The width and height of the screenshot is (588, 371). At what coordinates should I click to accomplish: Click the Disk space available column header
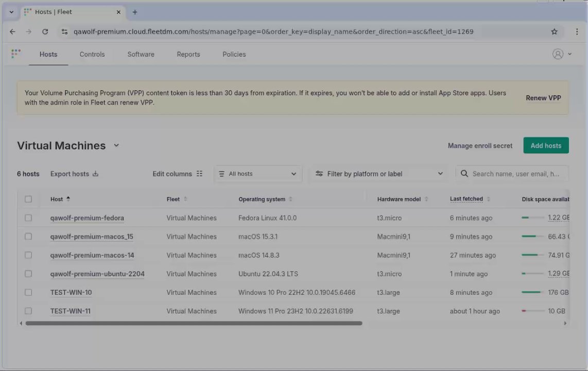545,199
